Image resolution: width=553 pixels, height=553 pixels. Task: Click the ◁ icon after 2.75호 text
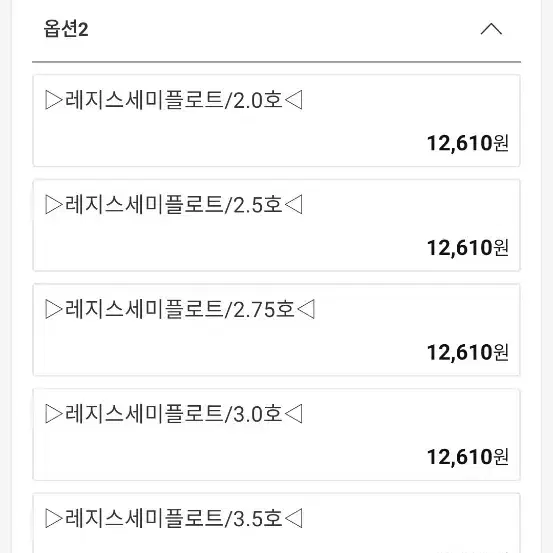click(306, 309)
